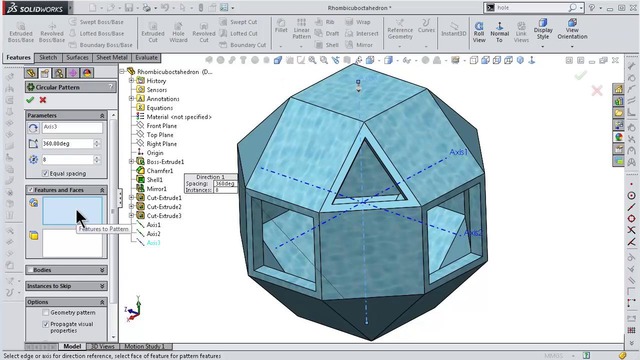Collapse Features and Faces section
This screenshot has height=360, width=640.
click(102, 190)
